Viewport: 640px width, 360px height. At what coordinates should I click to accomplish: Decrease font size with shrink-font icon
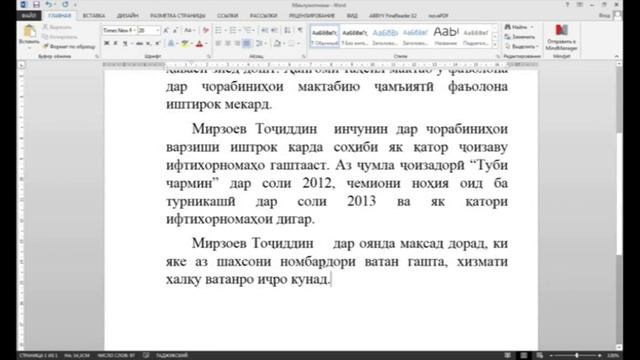point(176,31)
